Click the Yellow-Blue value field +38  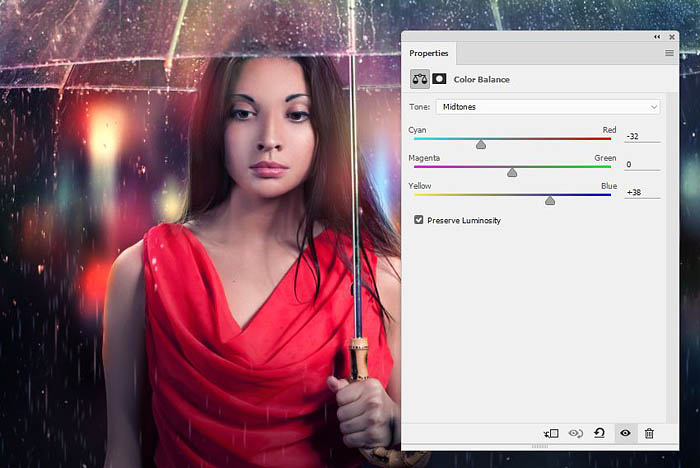[642, 192]
